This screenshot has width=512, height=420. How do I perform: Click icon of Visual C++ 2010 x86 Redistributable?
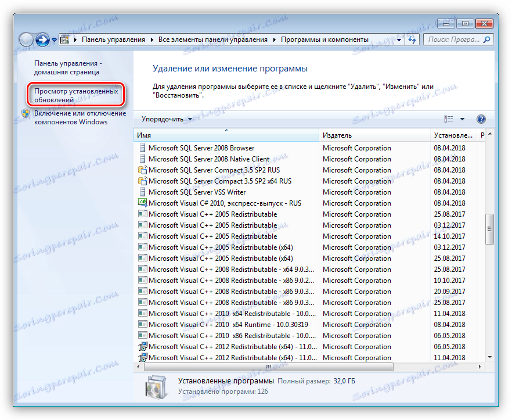(143, 335)
